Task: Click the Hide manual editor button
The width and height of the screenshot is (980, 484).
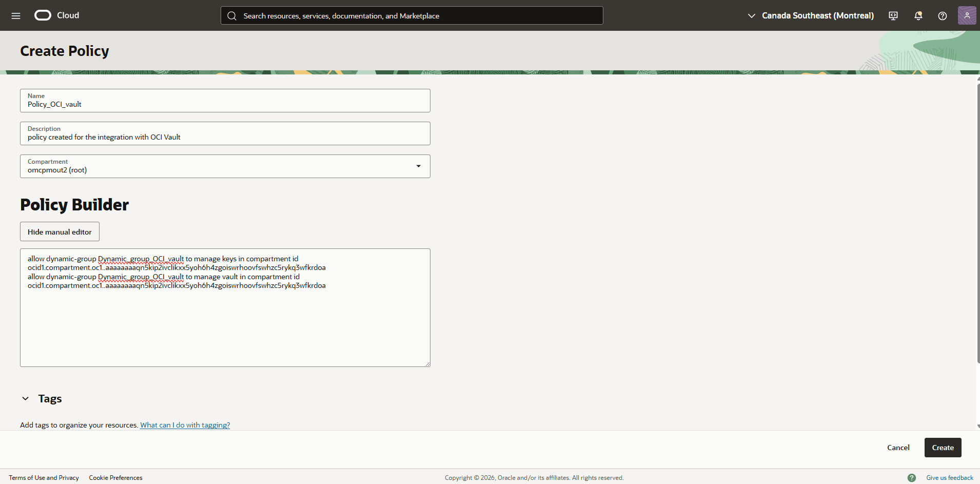Action: [x=60, y=231]
